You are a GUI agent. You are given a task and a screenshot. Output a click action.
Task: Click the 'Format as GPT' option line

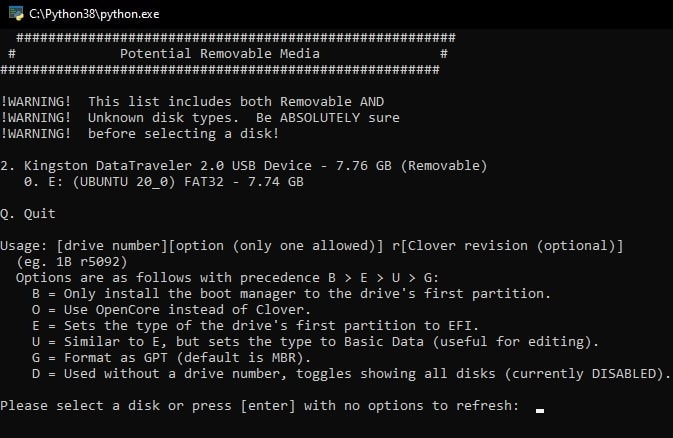(171, 358)
